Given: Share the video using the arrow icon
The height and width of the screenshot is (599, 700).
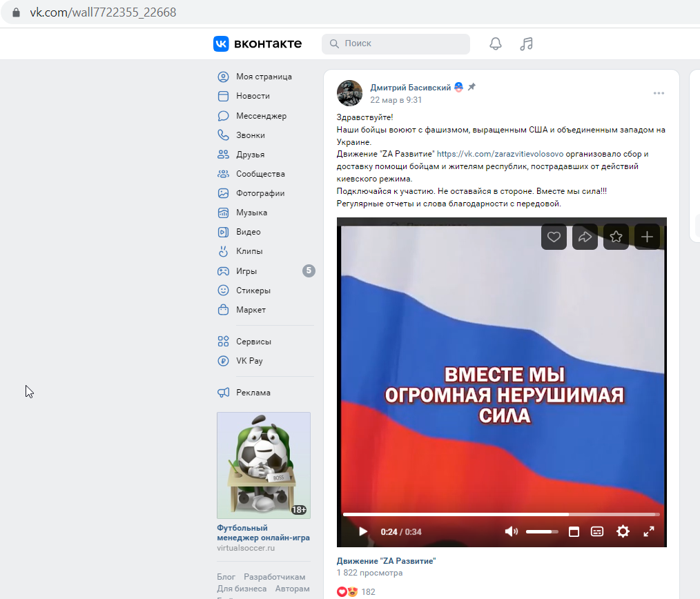Looking at the screenshot, I should pyautogui.click(x=585, y=237).
